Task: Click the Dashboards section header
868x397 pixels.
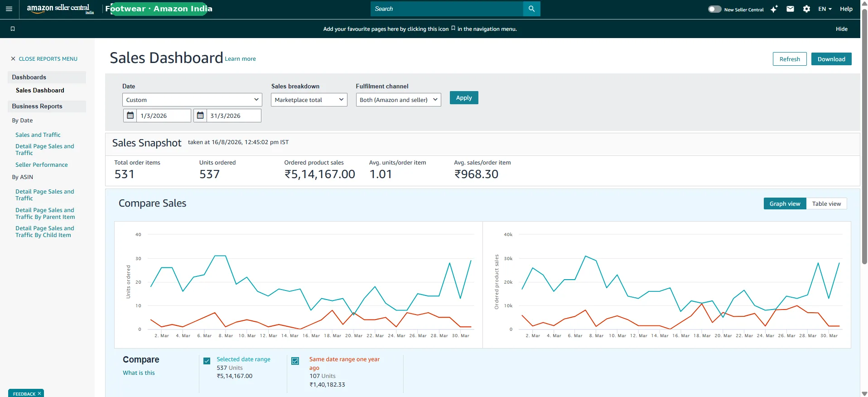Action: coord(47,77)
